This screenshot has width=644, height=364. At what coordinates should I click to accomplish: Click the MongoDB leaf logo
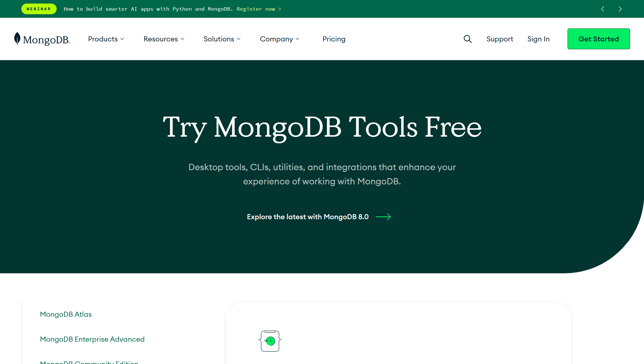tap(17, 39)
